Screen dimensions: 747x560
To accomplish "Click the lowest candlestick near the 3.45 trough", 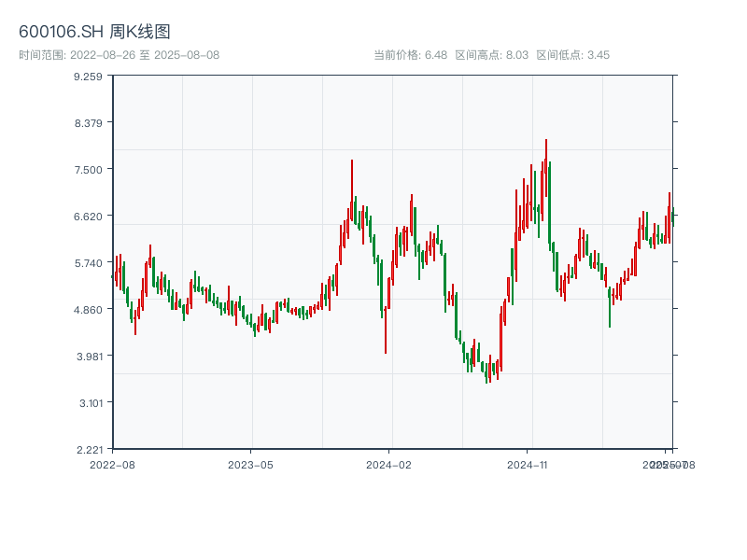I will point(486,372).
